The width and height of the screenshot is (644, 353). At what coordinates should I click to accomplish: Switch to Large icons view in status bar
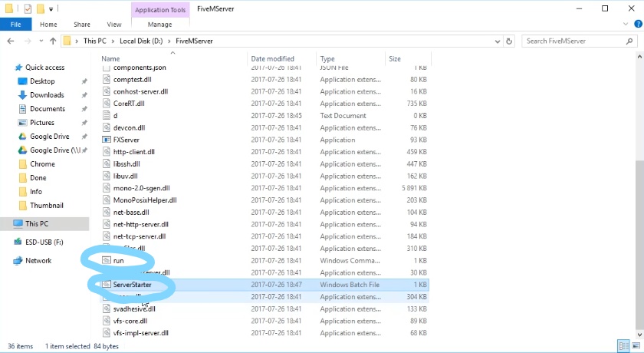pos(636,346)
